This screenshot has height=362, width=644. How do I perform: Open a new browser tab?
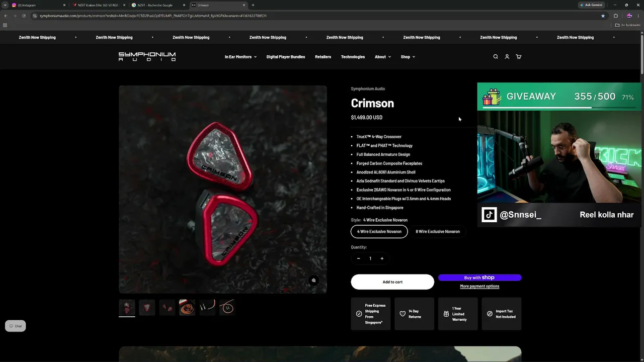pyautogui.click(x=253, y=5)
